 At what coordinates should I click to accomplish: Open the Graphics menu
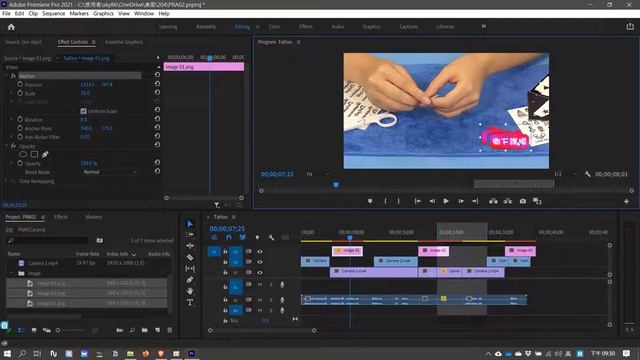pos(103,13)
